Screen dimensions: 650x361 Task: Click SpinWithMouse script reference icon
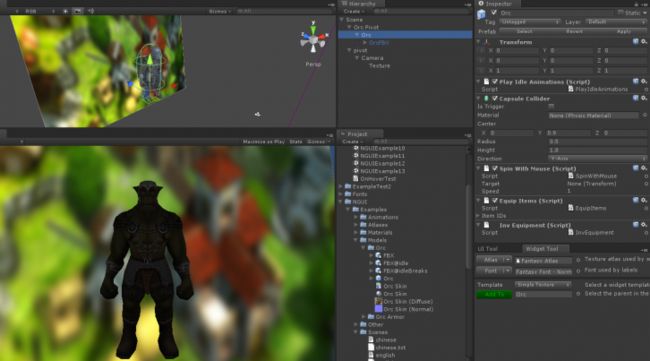coord(571,176)
